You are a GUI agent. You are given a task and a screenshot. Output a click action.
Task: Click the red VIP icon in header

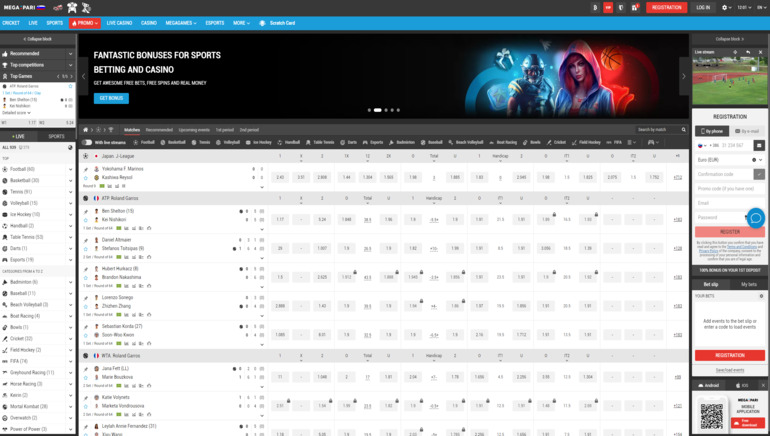click(608, 7)
